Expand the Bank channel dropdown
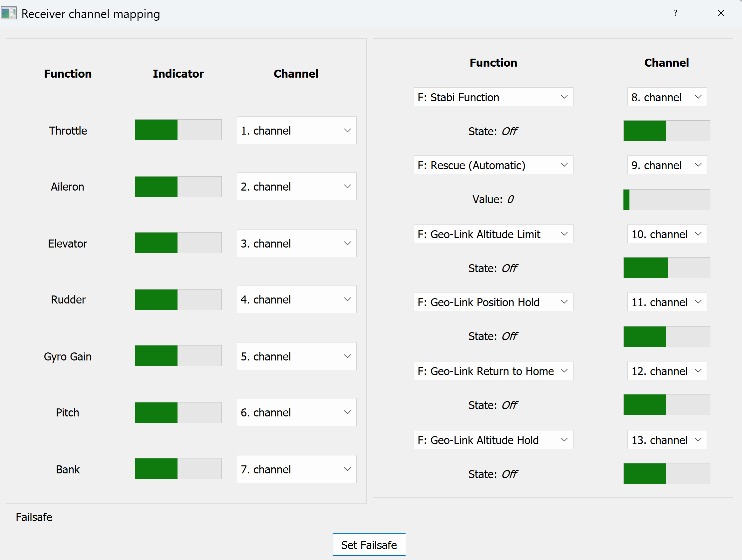742x560 pixels. pyautogui.click(x=296, y=469)
